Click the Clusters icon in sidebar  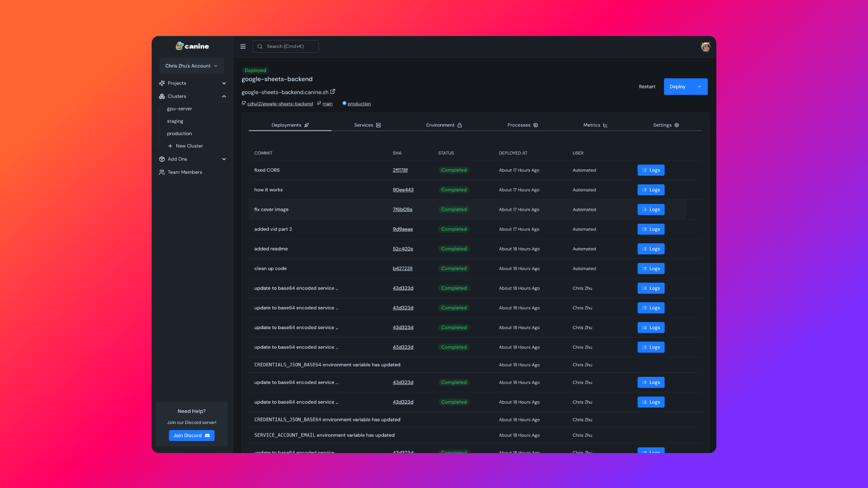[162, 96]
